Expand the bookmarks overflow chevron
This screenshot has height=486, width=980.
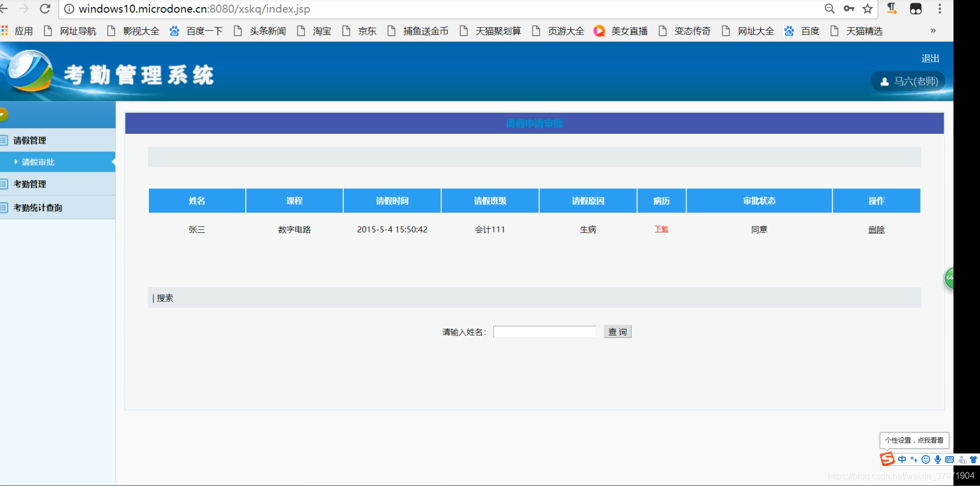pos(933,31)
